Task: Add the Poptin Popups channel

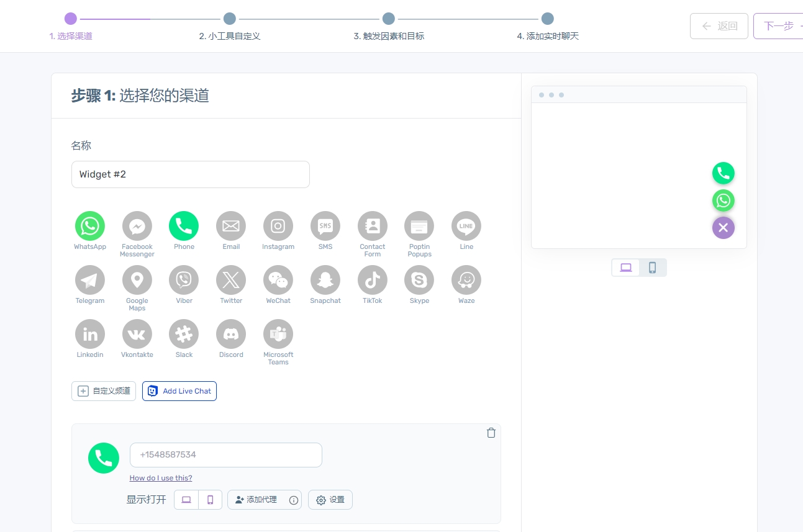Action: coord(419,226)
